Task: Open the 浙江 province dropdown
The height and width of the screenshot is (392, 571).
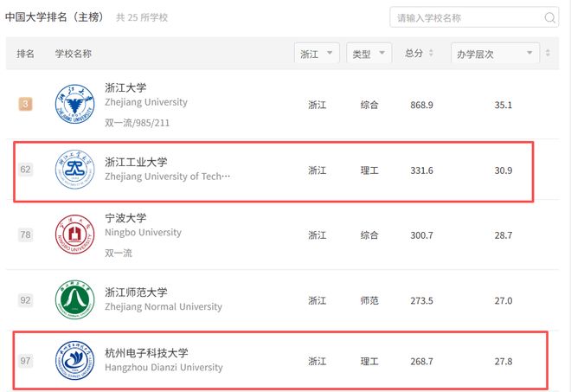Action: tap(317, 54)
